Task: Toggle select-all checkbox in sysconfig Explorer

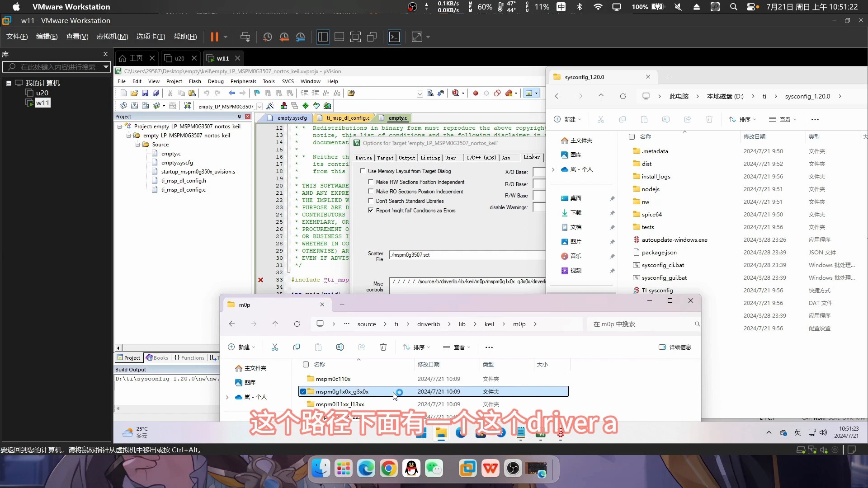Action: [x=632, y=136]
